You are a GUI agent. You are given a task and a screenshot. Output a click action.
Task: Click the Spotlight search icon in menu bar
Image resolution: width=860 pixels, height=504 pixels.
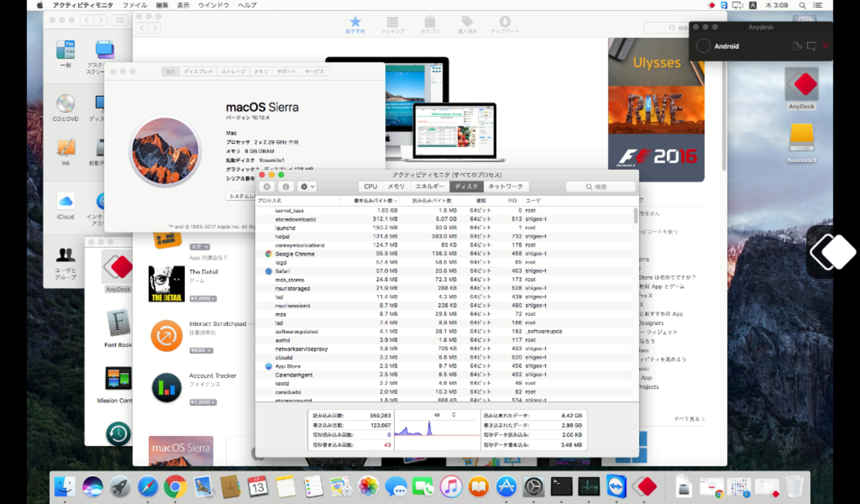click(x=802, y=5)
